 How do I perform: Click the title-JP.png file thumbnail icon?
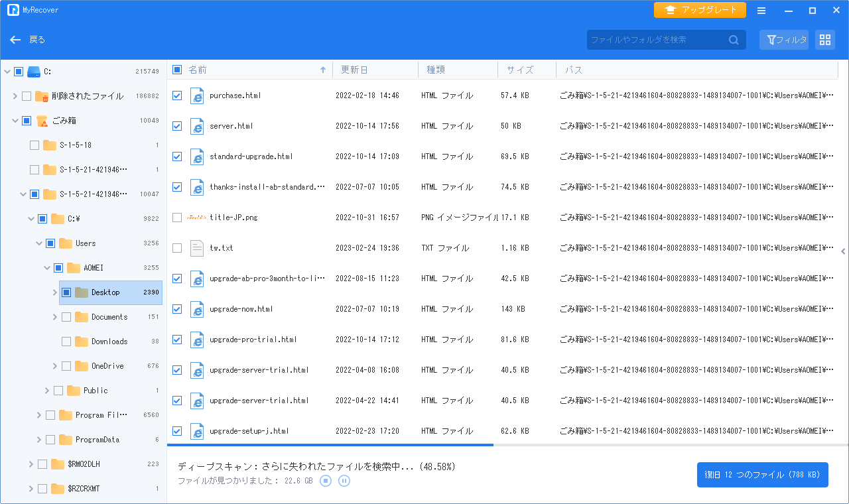click(x=196, y=218)
